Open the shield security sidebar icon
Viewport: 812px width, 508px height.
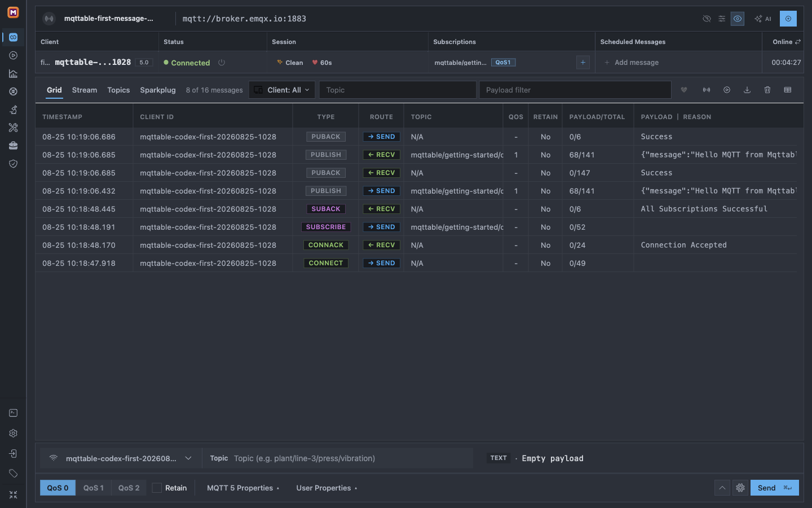pos(13,164)
